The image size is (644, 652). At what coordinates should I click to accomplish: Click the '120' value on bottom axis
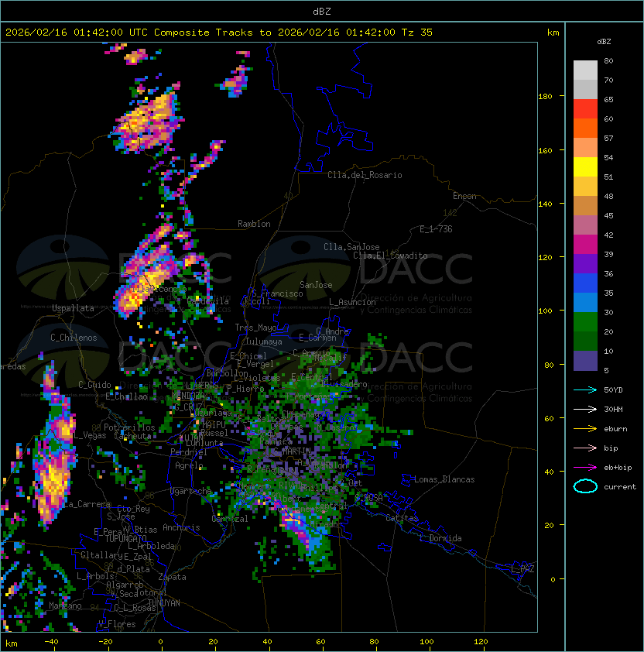click(x=481, y=642)
